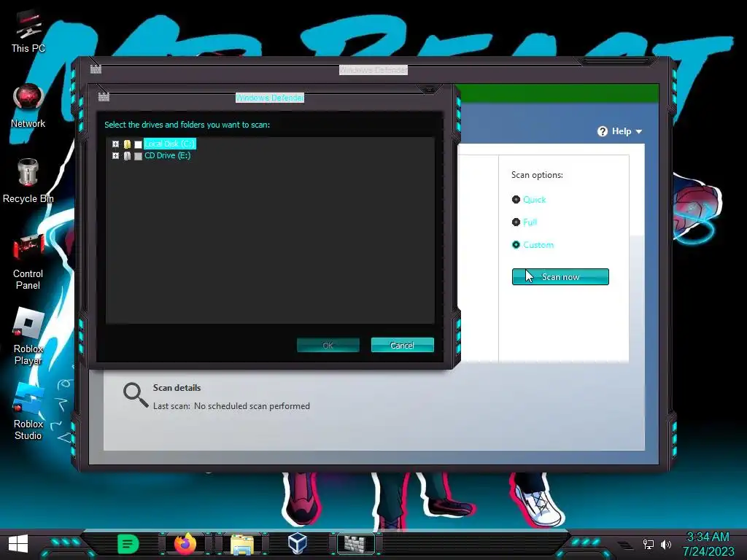The height and width of the screenshot is (560, 747).
Task: Expand the Local Disk (C:) tree node
Action: 115,144
